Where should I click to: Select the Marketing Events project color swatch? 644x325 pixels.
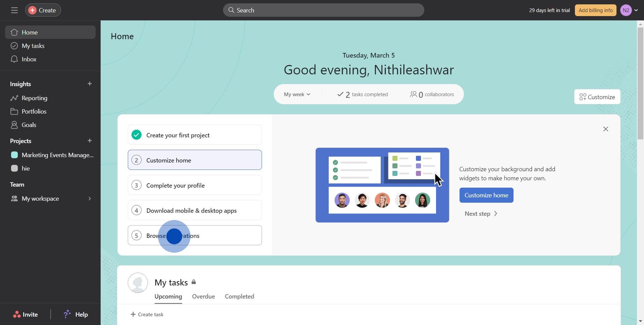click(x=14, y=155)
